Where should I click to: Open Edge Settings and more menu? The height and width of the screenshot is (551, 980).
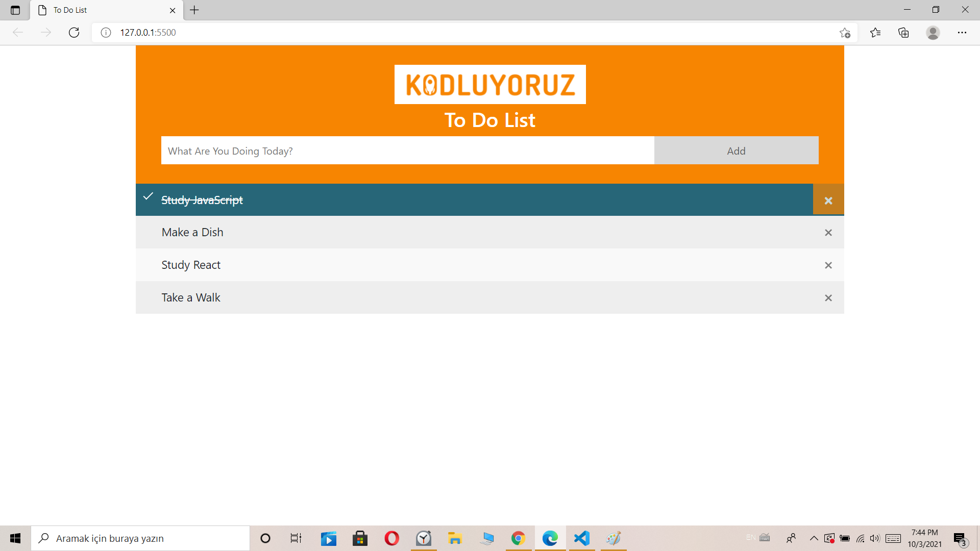coord(962,33)
